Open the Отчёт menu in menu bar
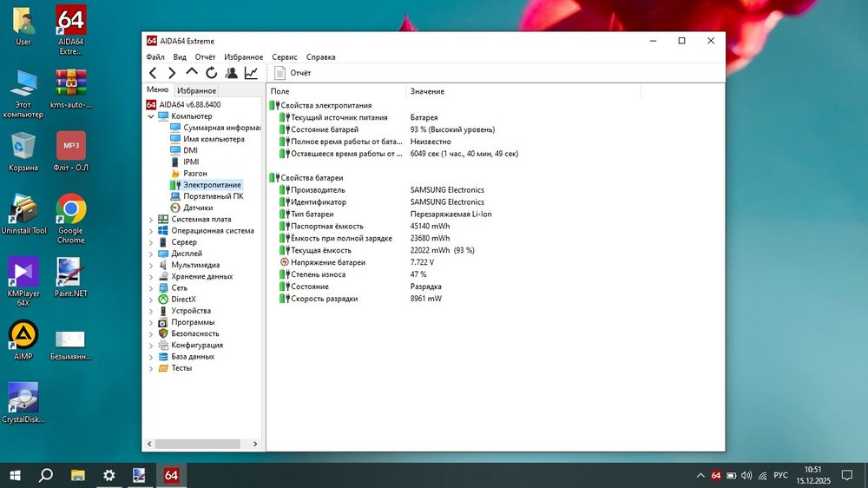The width and height of the screenshot is (868, 488). (205, 57)
